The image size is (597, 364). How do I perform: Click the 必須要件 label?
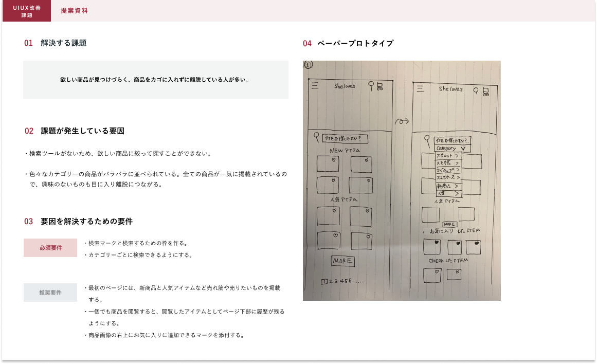(50, 248)
